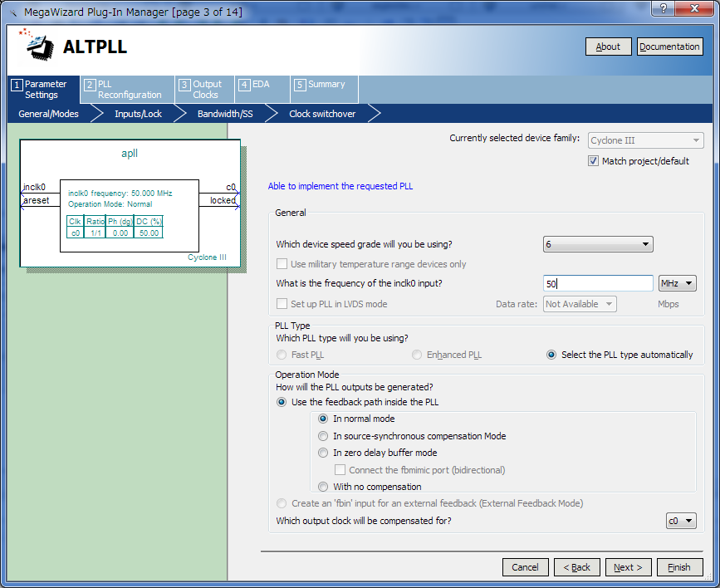Click 'Operation Mode: Normal' text in diagram
This screenshot has height=588, width=720.
(110, 204)
